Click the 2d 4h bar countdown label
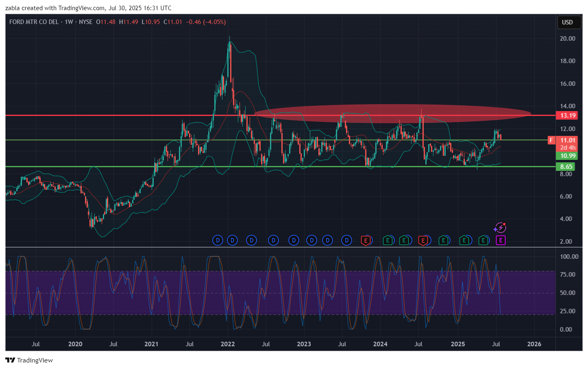The width and height of the screenshot is (588, 369). point(568,148)
